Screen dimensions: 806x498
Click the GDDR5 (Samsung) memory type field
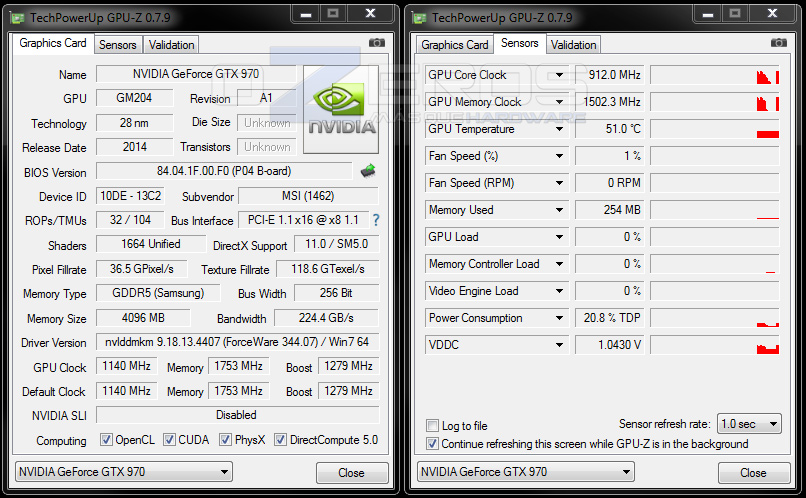coord(158,293)
